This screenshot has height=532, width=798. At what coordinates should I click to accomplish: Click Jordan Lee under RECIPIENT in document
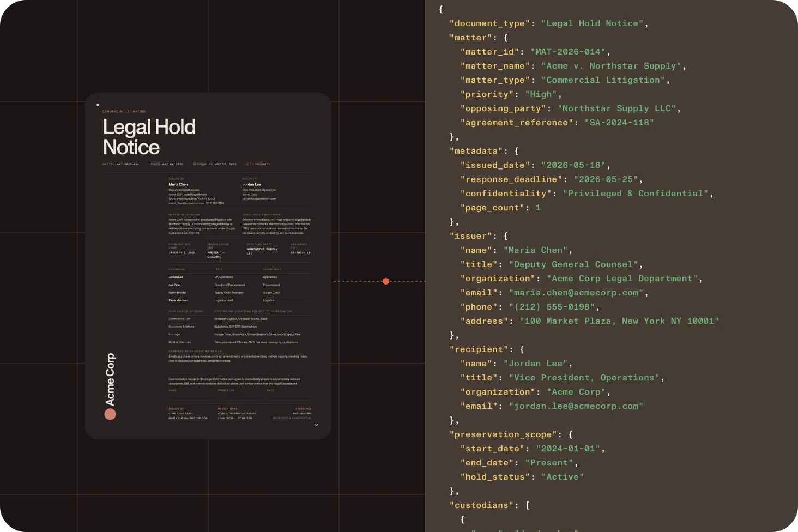(252, 184)
